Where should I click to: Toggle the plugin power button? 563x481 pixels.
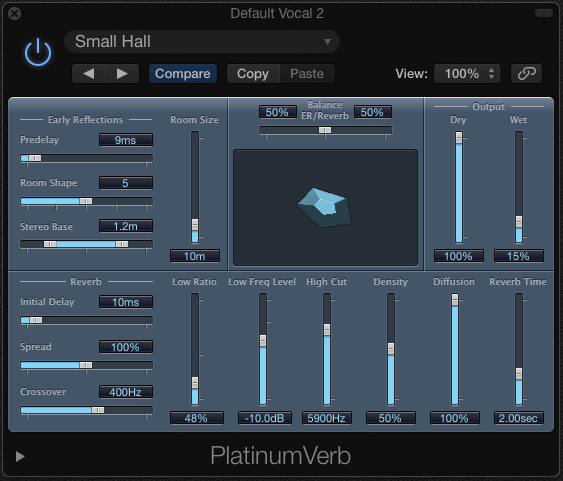[x=38, y=52]
